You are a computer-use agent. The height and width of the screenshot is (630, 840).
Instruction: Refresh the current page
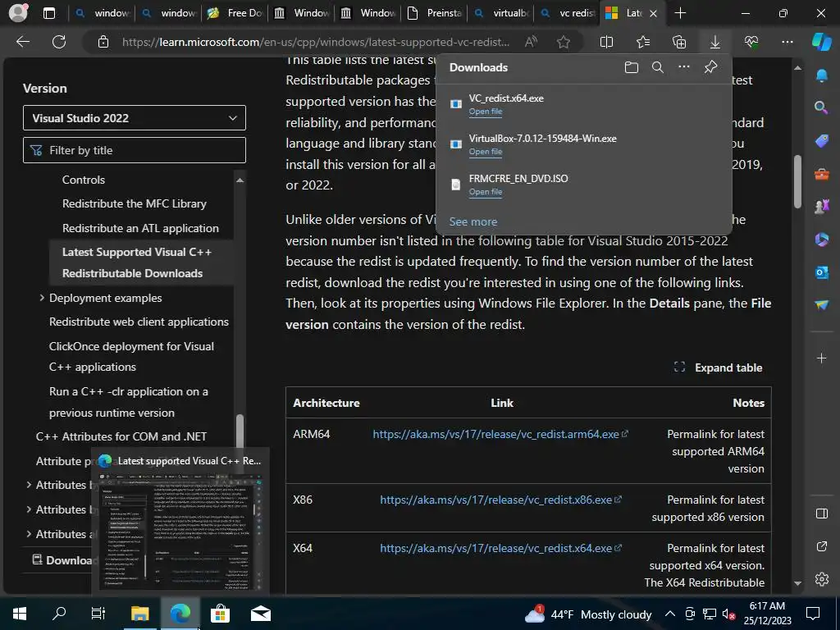pos(59,42)
